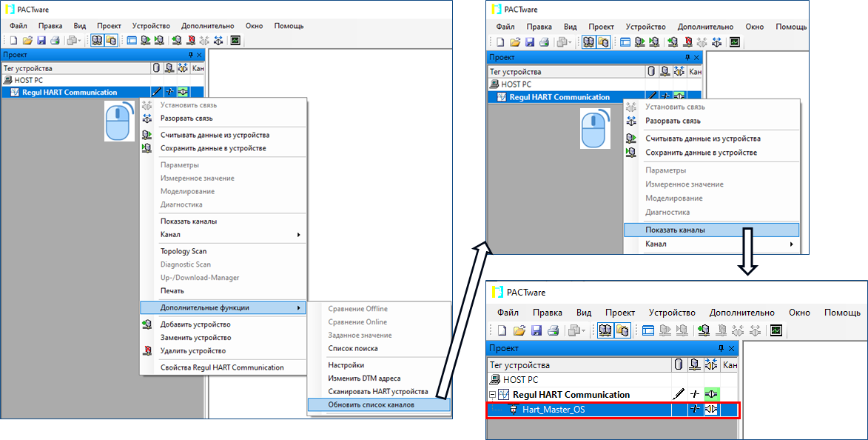Click Сканировать HART устройства menu item

tap(378, 391)
